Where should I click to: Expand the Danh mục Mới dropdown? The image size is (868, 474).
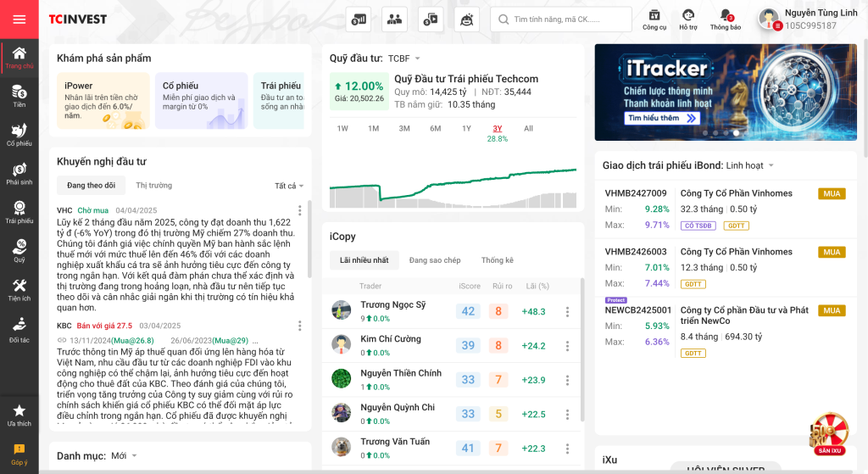tap(124, 456)
